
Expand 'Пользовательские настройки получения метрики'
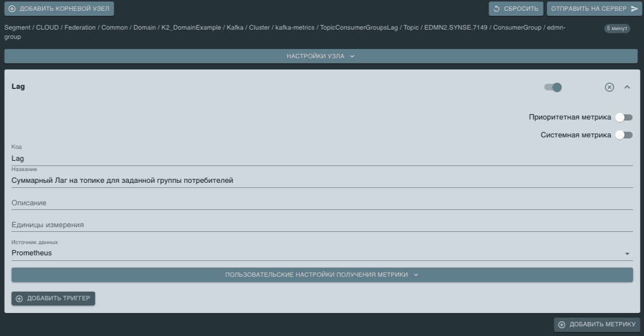322,275
